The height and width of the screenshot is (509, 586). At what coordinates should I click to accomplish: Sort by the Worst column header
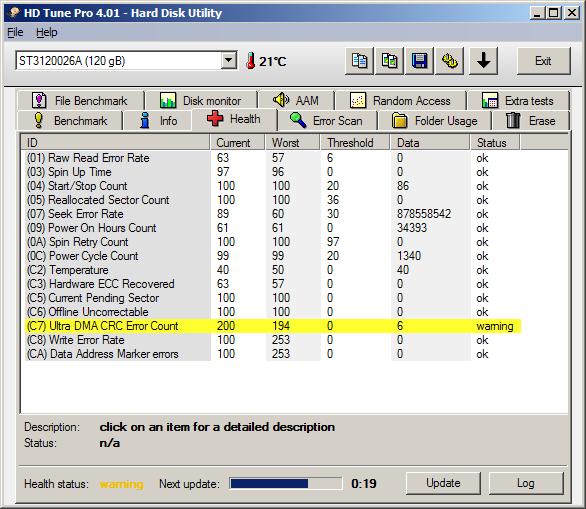tap(293, 143)
